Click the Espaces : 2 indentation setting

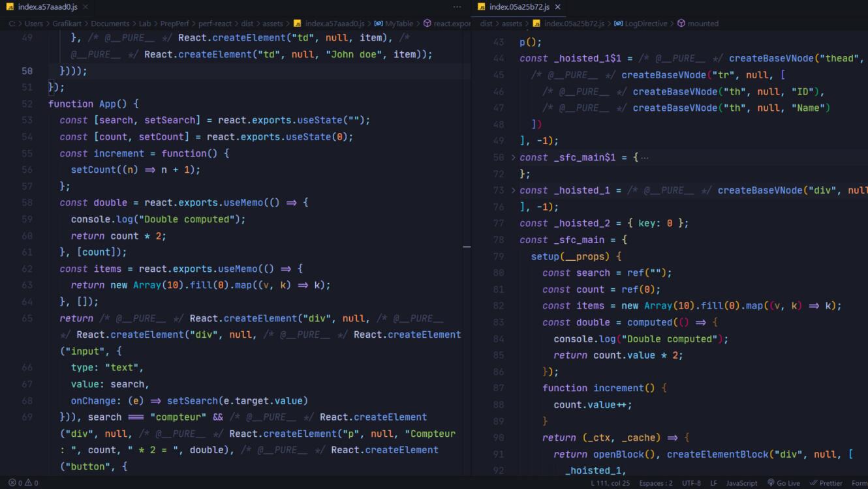point(655,483)
